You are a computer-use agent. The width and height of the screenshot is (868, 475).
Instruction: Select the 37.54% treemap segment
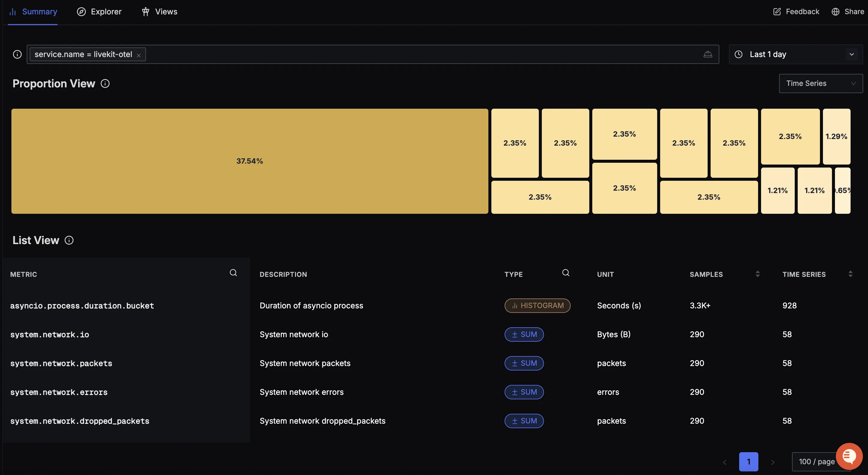point(249,161)
